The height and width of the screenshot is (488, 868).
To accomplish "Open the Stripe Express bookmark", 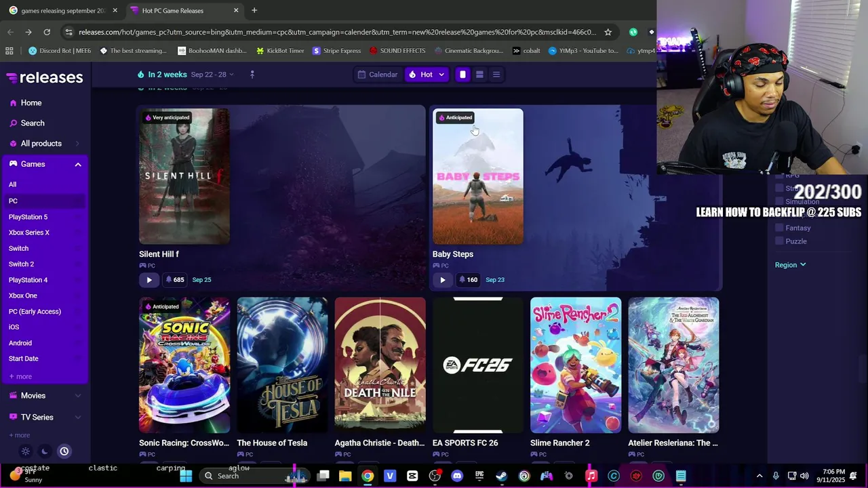I will click(x=336, y=51).
